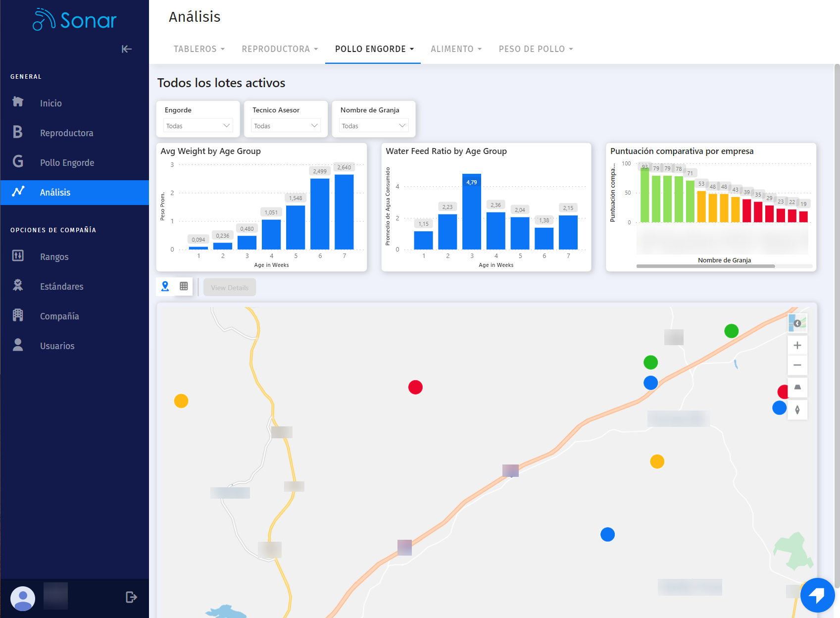The width and height of the screenshot is (840, 618).
Task: Open Rangos settings page
Action: [74, 257]
